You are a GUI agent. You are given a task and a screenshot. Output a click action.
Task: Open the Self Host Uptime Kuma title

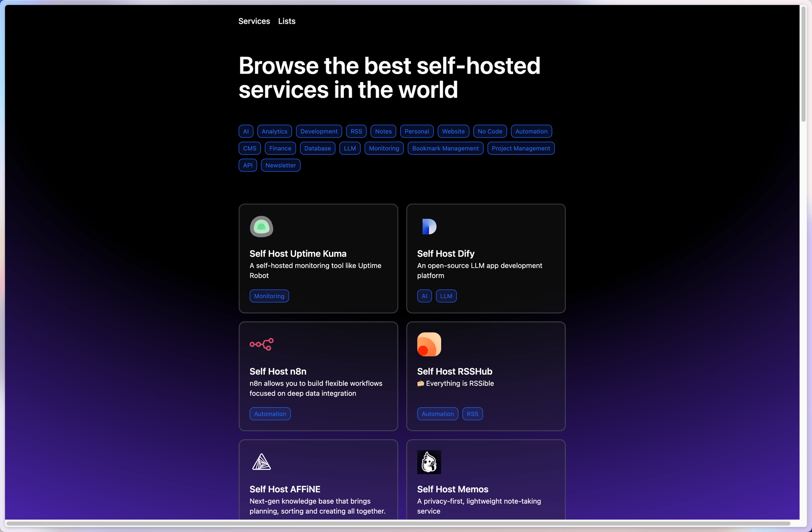point(298,254)
